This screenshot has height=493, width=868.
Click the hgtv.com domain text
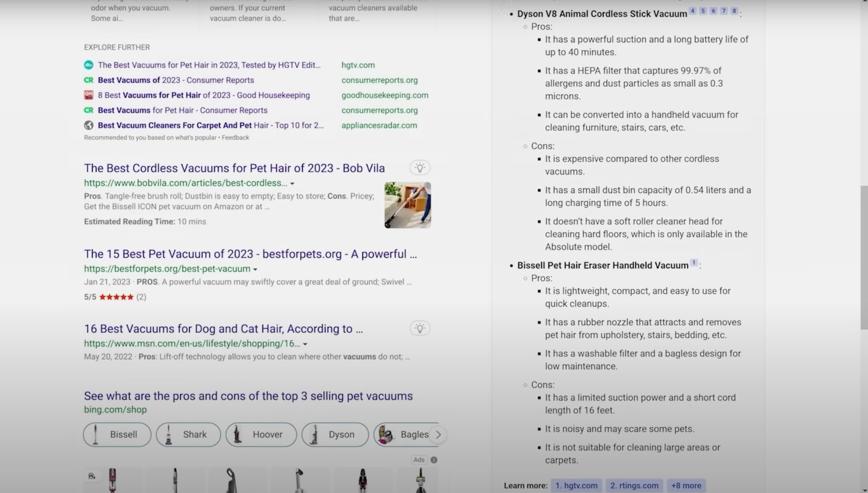(x=358, y=65)
